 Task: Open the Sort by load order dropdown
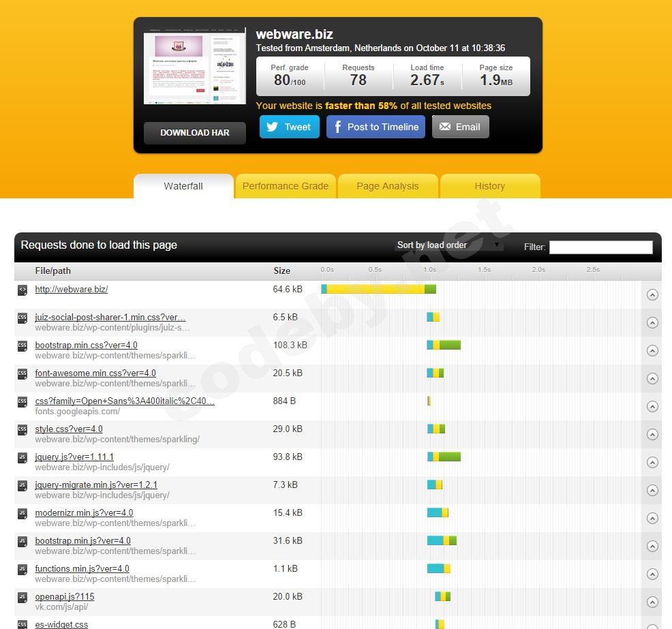click(449, 245)
